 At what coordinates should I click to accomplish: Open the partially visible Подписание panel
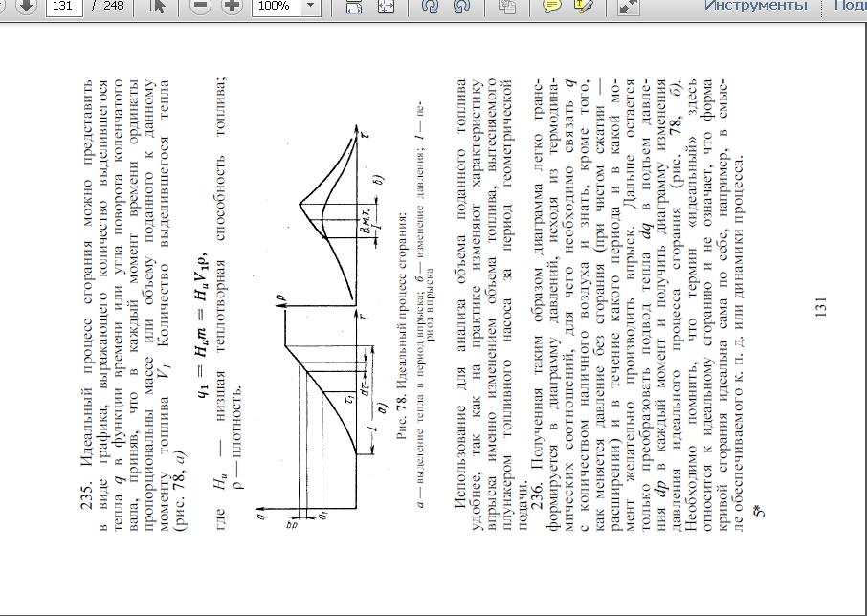coord(850,6)
